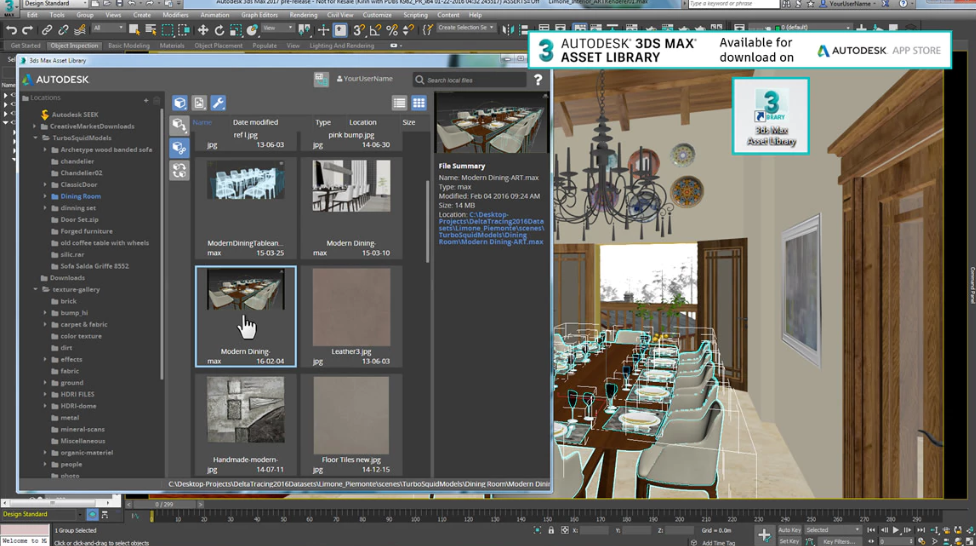Expand the carpet & fabric folder
Viewport: 976px width, 546px height.
coord(45,324)
